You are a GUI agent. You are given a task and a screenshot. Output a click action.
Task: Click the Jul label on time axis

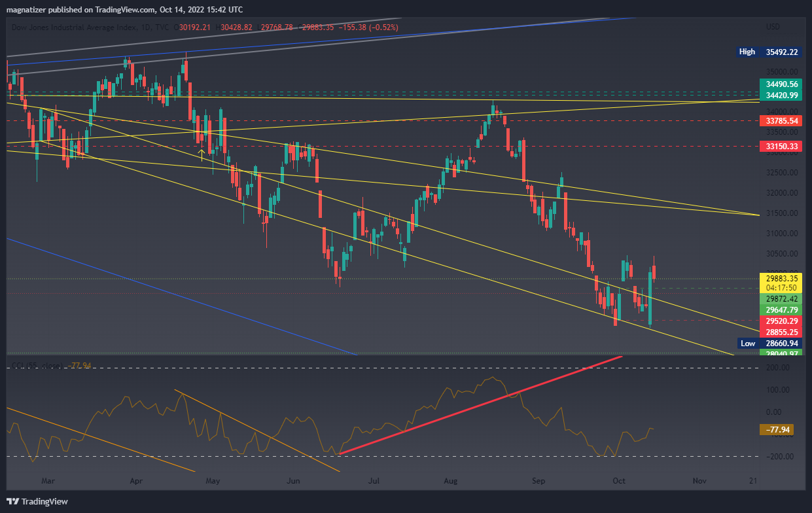[374, 481]
